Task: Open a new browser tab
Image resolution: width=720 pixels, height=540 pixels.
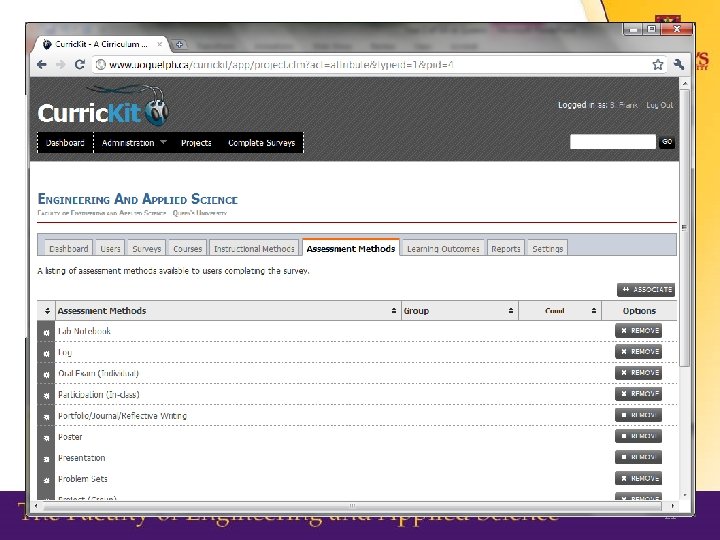Action: (x=180, y=45)
